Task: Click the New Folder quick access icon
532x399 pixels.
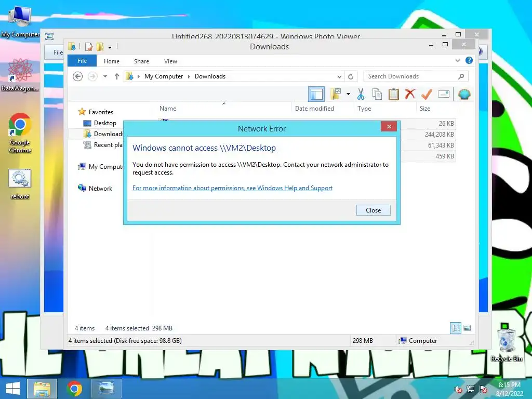Action: coord(100,46)
